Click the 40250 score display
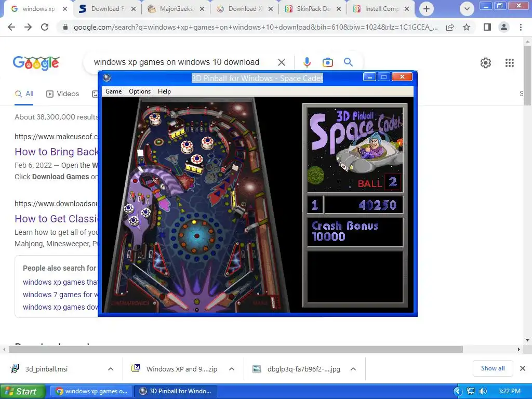 (x=364, y=205)
